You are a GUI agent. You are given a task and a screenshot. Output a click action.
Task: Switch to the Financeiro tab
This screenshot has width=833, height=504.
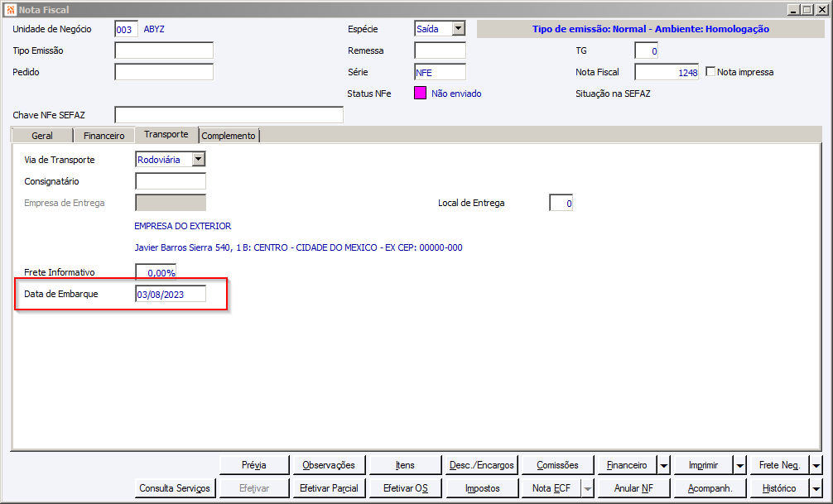coord(104,136)
